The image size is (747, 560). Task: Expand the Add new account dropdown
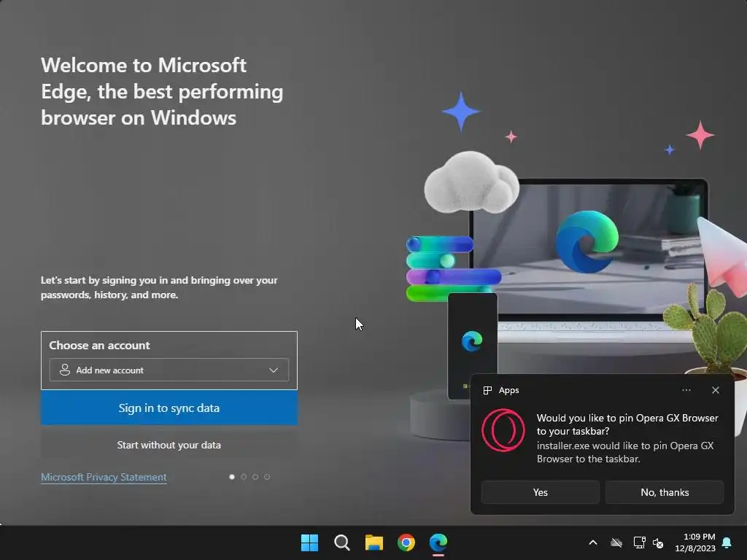tap(169, 370)
